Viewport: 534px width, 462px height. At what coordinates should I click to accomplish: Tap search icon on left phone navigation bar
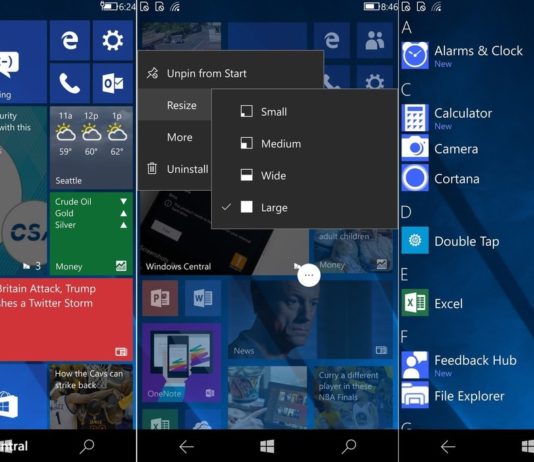[87, 446]
